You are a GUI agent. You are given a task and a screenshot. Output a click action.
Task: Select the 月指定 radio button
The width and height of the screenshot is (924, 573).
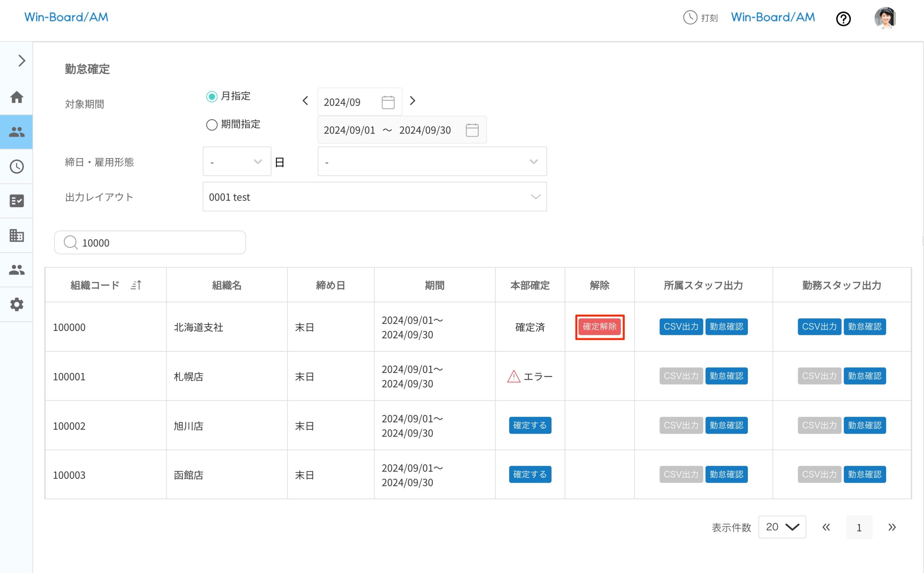(212, 96)
